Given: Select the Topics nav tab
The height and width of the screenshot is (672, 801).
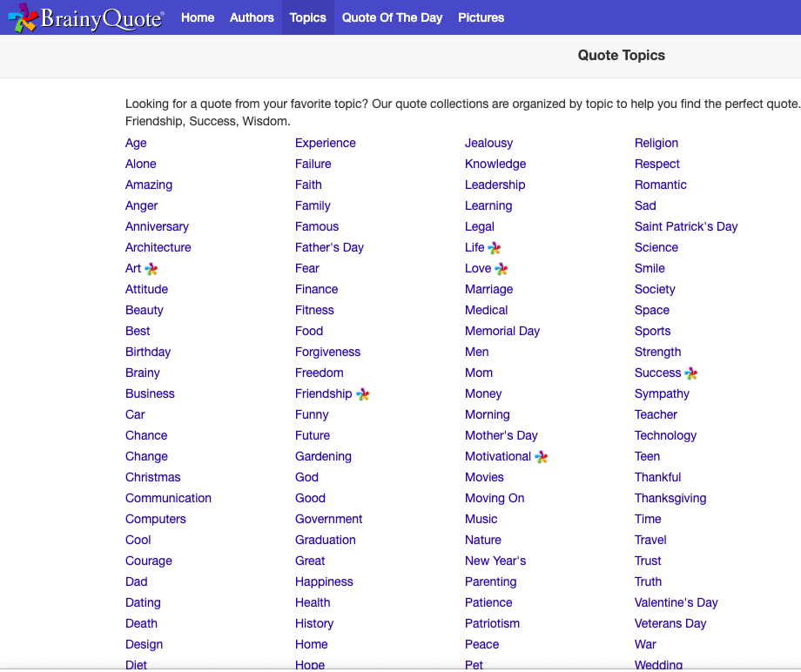Looking at the screenshot, I should (307, 17).
